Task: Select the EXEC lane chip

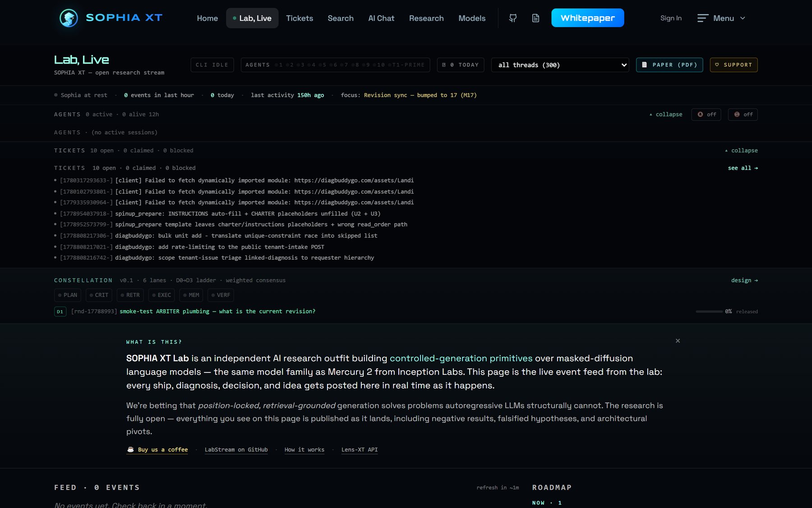Action: click(161, 295)
